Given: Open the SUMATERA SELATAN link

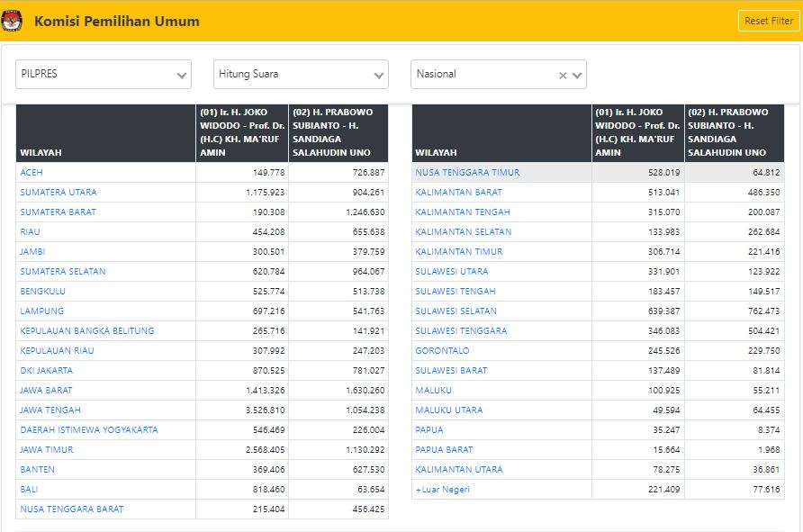Looking at the screenshot, I should tap(63, 271).
